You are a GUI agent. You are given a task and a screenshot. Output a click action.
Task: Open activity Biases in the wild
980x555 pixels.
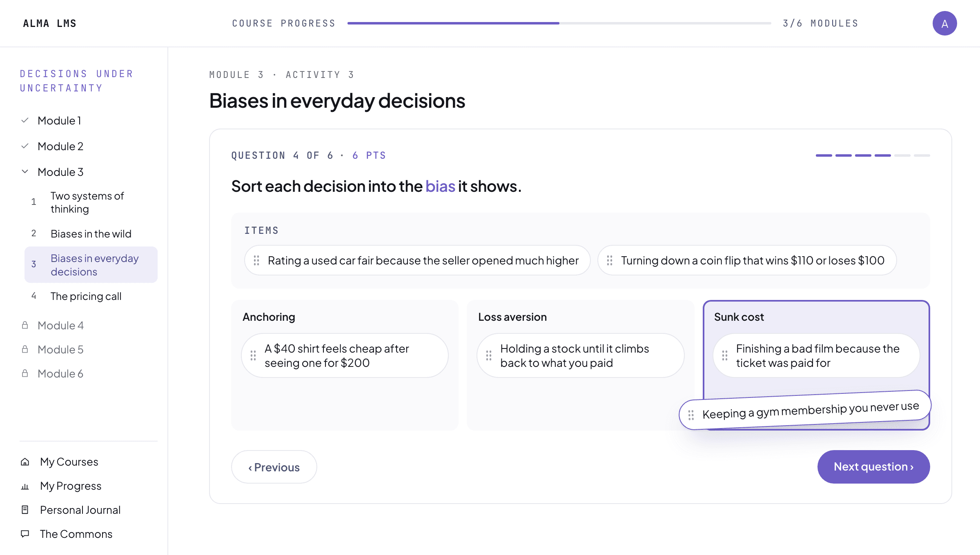(x=91, y=234)
